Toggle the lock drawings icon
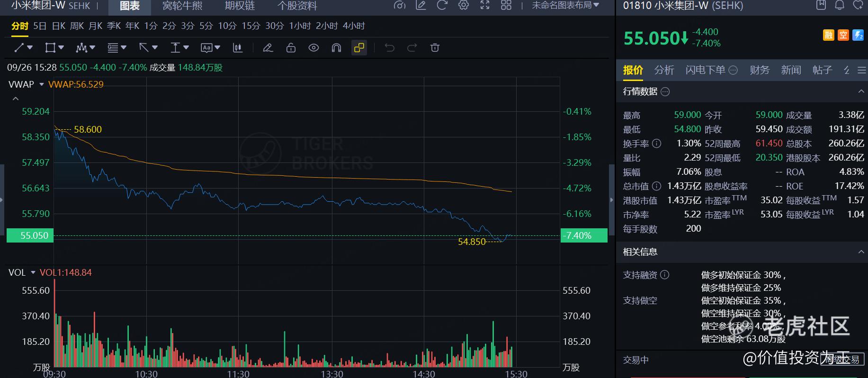Viewport: 868px width, 378px height. tap(291, 48)
